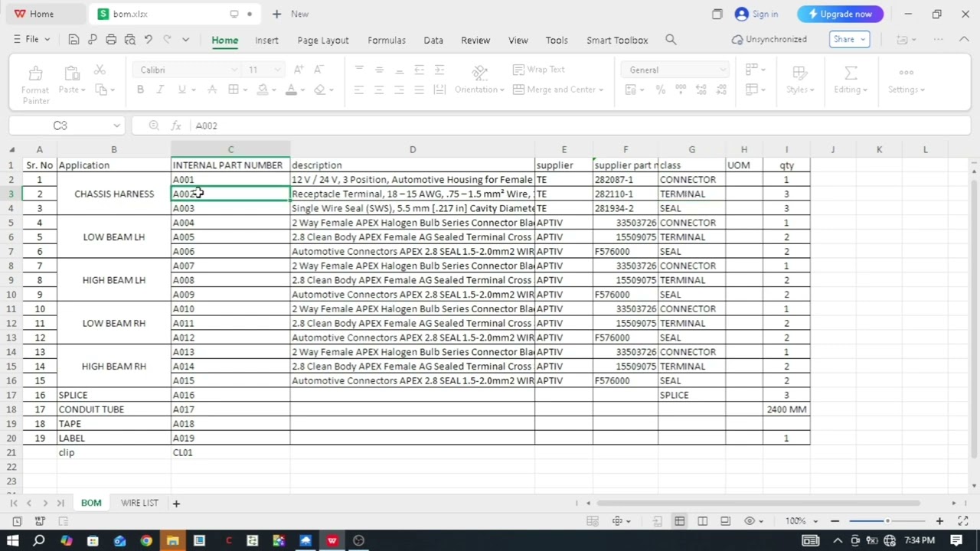Click the search magnifier in ribbon bar
This screenshot has height=551, width=980.
(x=671, y=40)
